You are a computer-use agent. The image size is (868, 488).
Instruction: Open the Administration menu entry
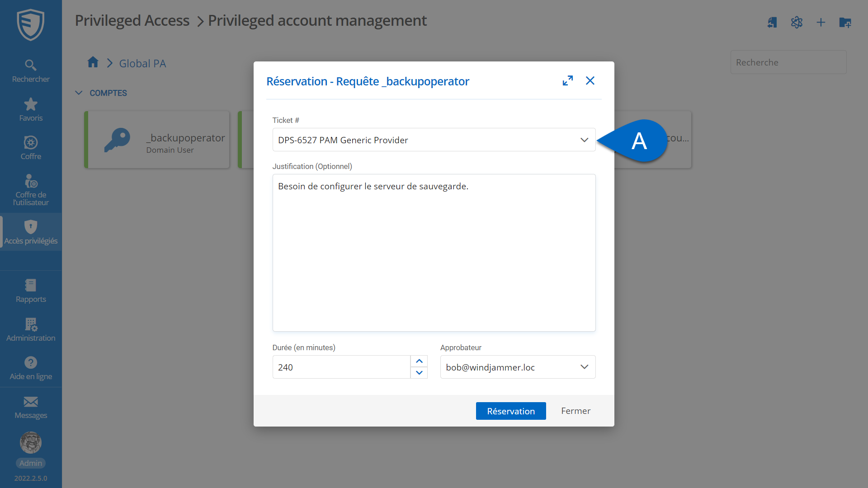click(30, 329)
